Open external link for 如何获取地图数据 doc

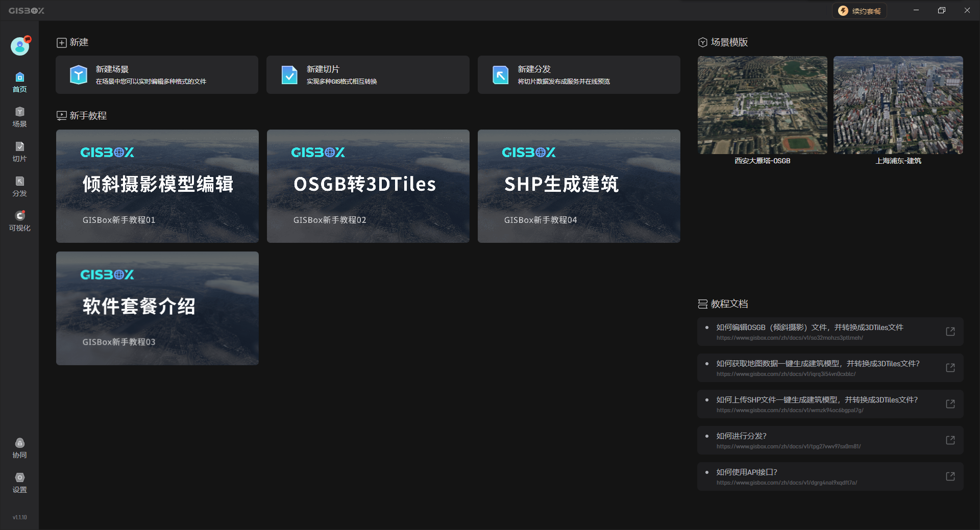(x=950, y=368)
